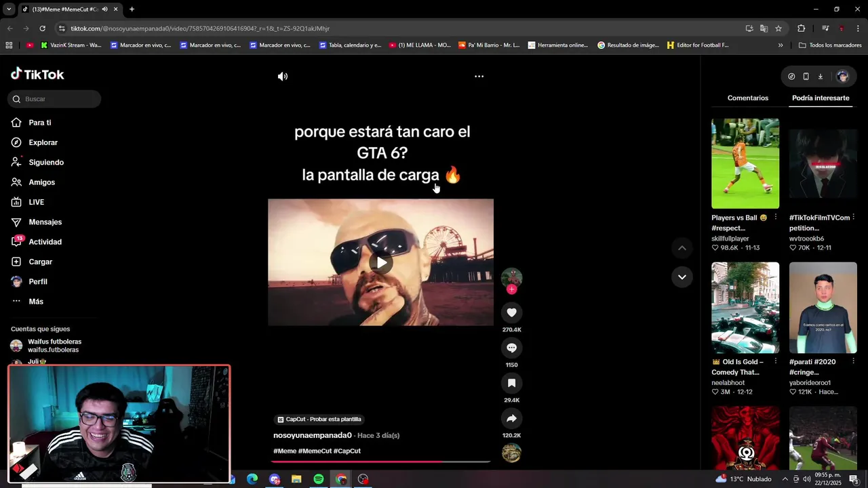The image size is (868, 488).
Task: Open File Explorer from the taskbar
Action: coord(296,479)
